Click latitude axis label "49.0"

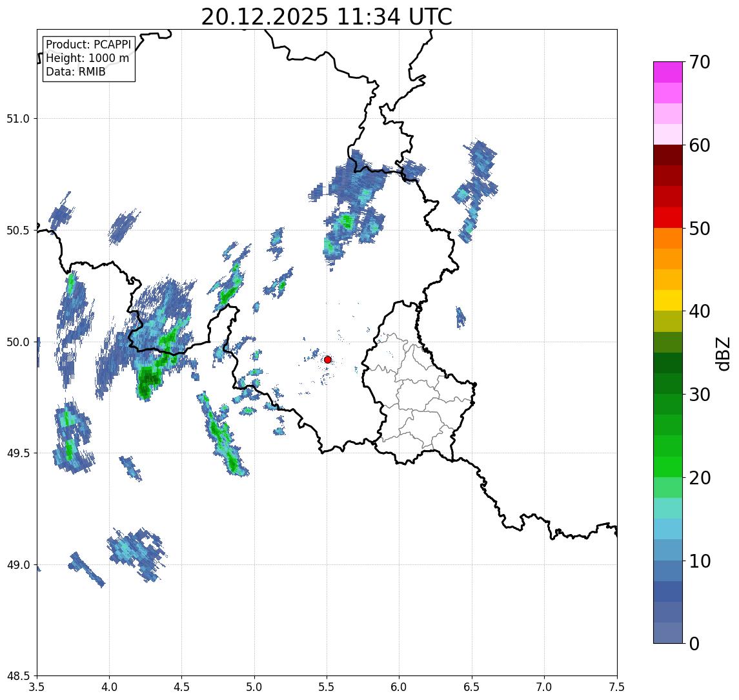pyautogui.click(x=18, y=565)
